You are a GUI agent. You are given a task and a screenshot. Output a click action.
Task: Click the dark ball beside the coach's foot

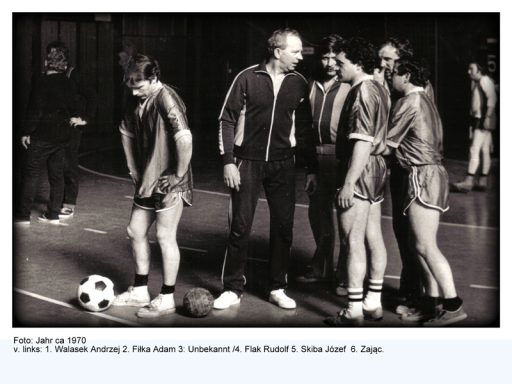[x=198, y=302]
